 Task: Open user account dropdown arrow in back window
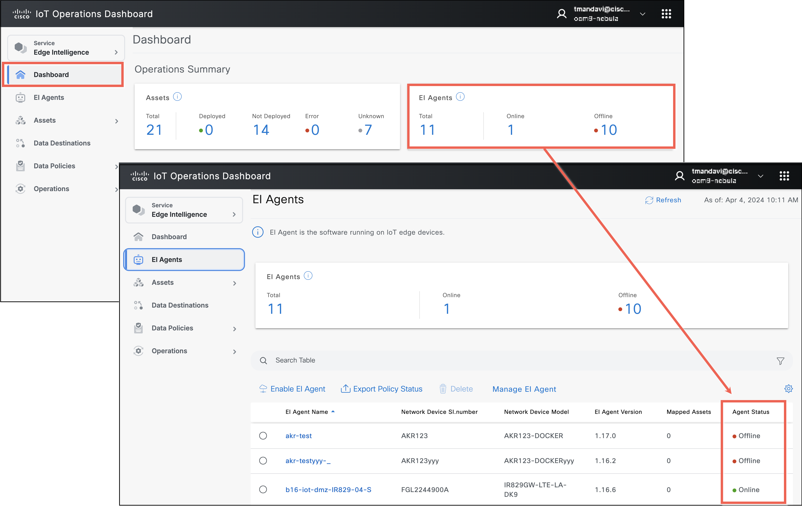[642, 14]
